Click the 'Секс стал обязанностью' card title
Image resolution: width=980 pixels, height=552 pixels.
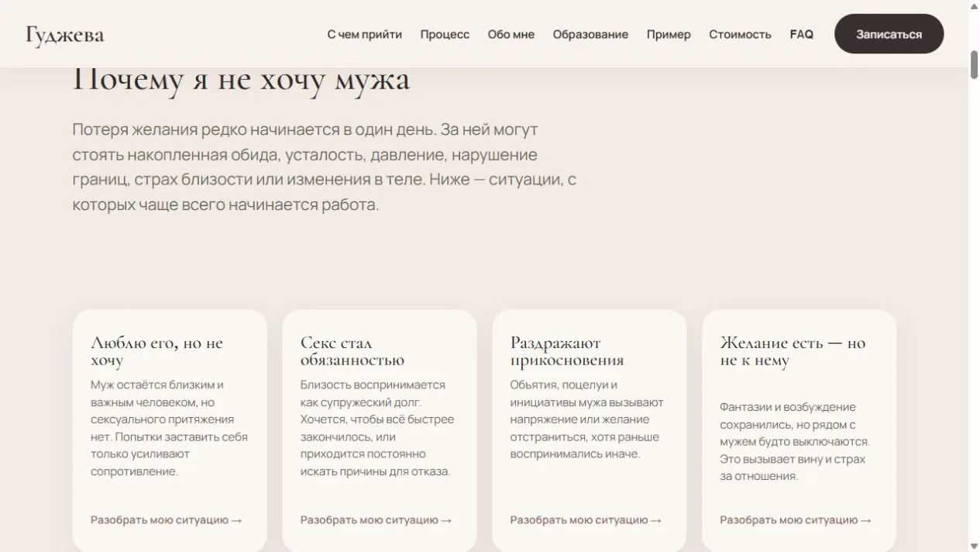pyautogui.click(x=352, y=351)
